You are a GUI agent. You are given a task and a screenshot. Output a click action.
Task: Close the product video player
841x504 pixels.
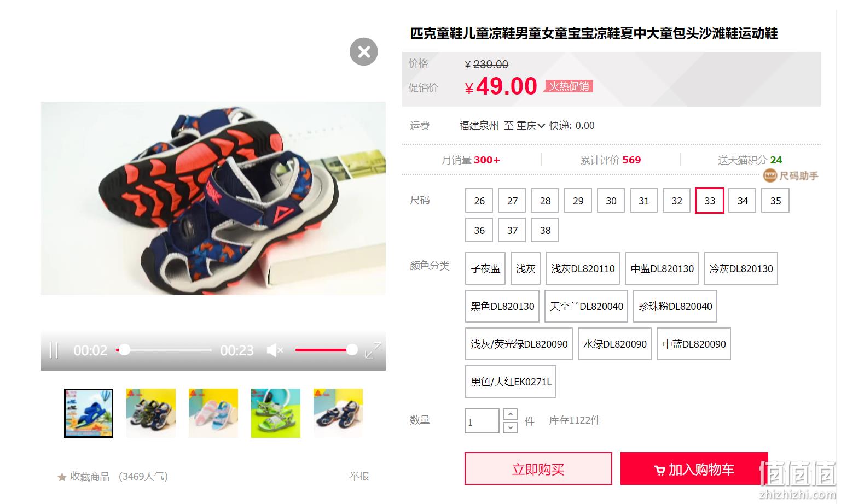coord(364,52)
